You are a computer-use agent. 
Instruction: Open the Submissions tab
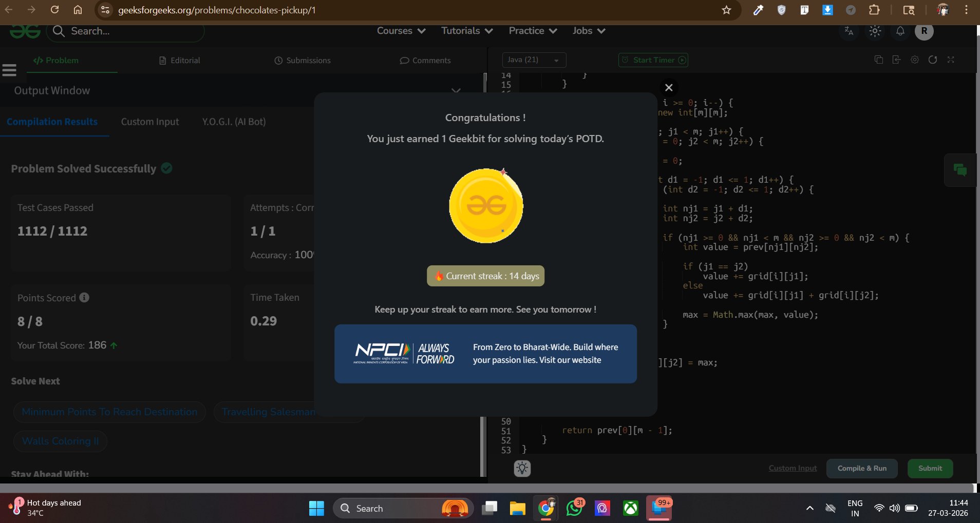[303, 61]
